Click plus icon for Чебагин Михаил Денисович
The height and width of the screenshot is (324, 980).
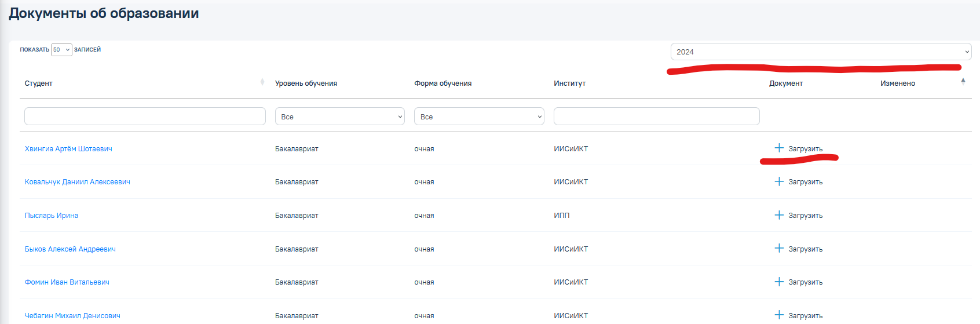[x=779, y=315]
